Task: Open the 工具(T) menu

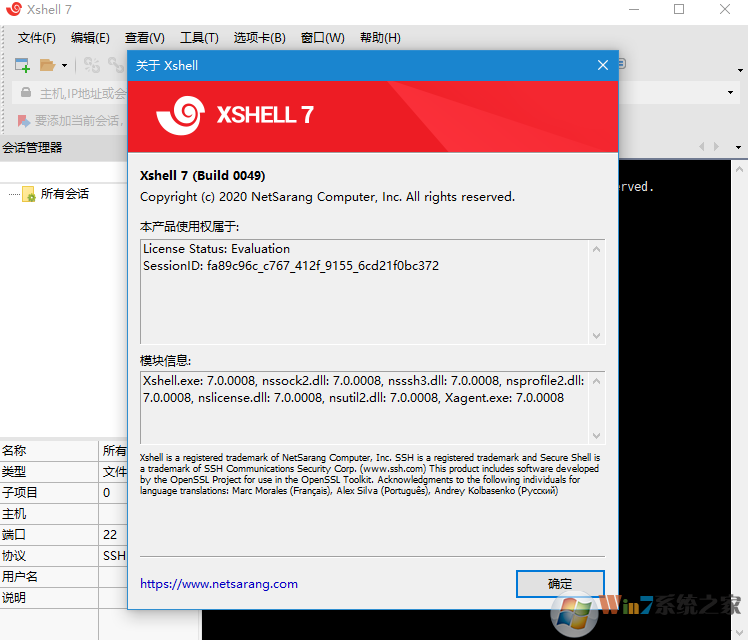Action: (199, 38)
